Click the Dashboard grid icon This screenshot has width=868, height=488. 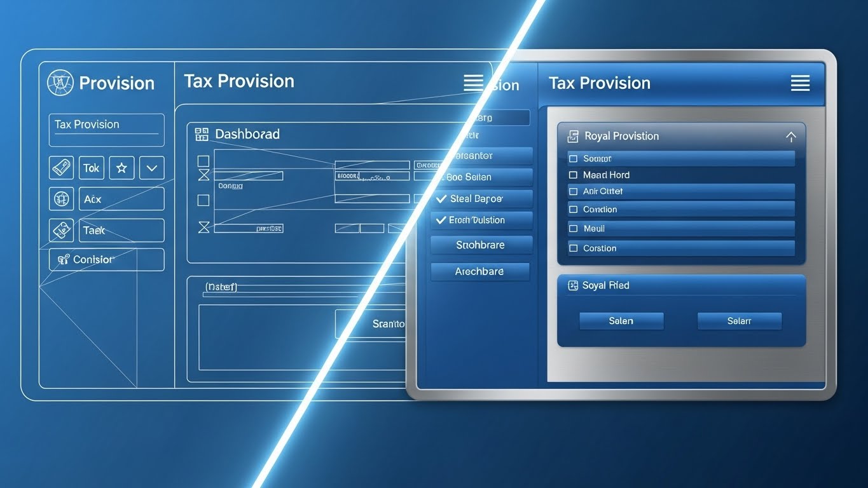tap(202, 134)
